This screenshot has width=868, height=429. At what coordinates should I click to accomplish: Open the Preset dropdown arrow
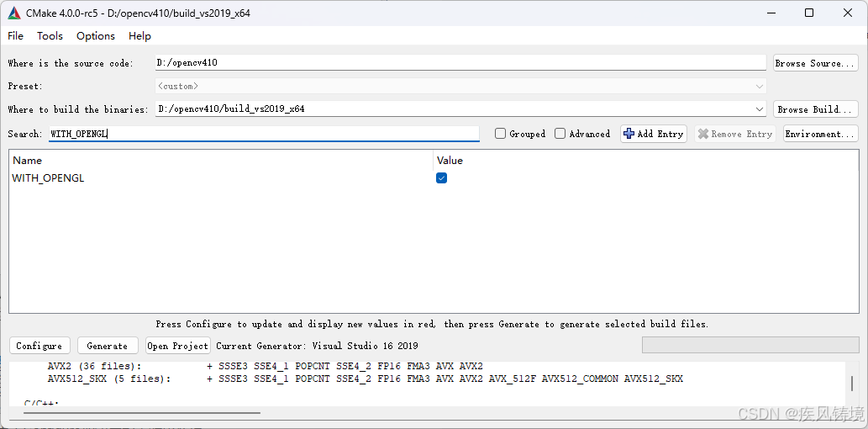tap(760, 87)
